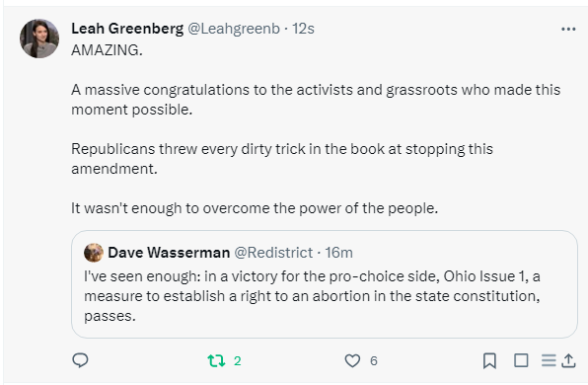
Task: Like the tweet with the heart icon
Action: point(352,360)
